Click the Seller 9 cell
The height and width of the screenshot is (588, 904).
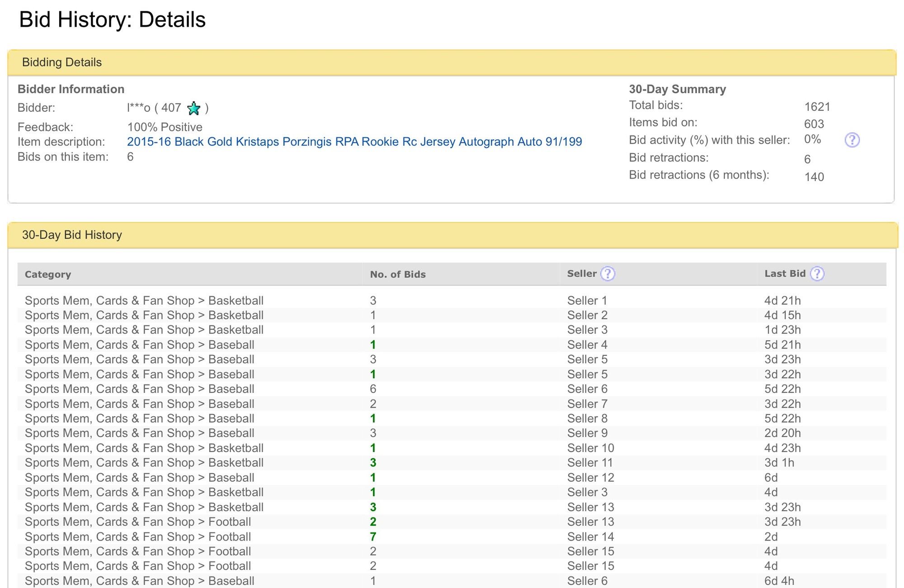[x=587, y=433]
